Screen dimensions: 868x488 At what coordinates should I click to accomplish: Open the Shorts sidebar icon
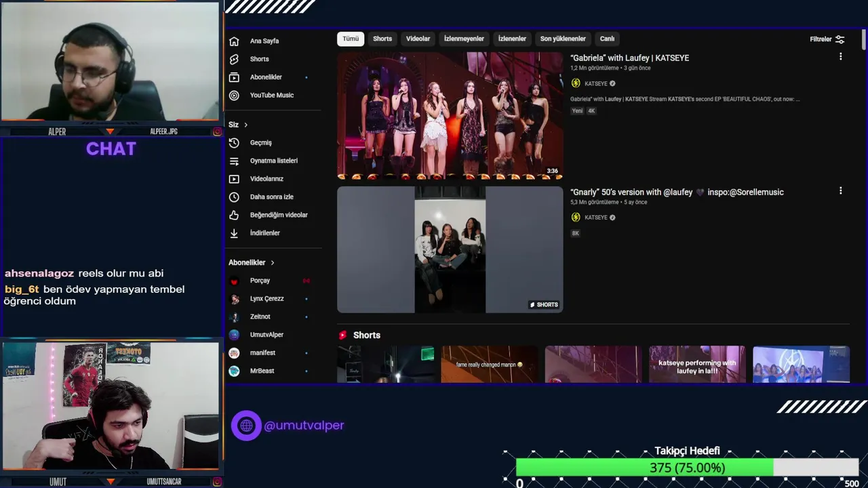(x=234, y=59)
